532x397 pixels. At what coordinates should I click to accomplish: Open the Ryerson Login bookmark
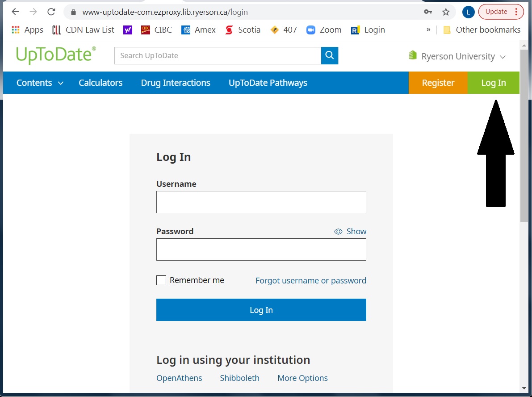click(x=368, y=30)
